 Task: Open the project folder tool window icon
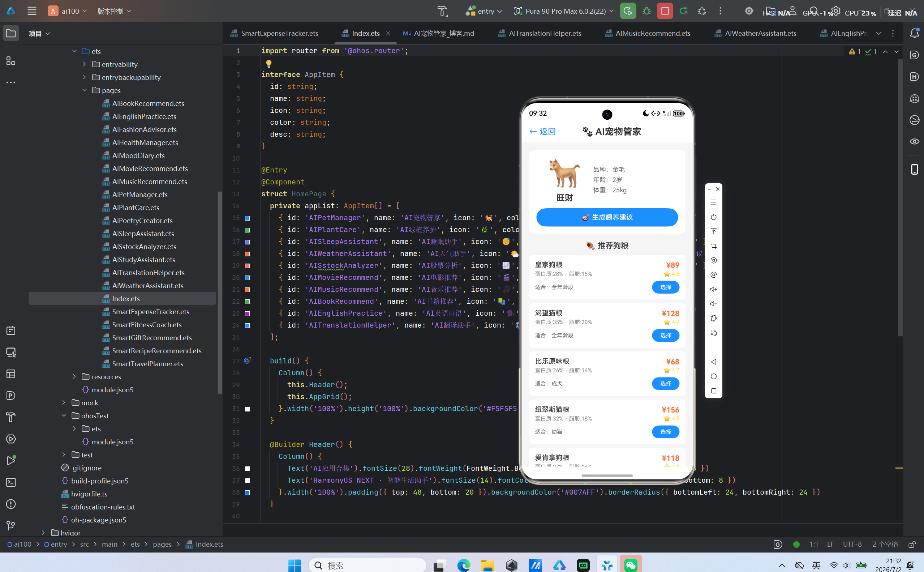click(10, 33)
